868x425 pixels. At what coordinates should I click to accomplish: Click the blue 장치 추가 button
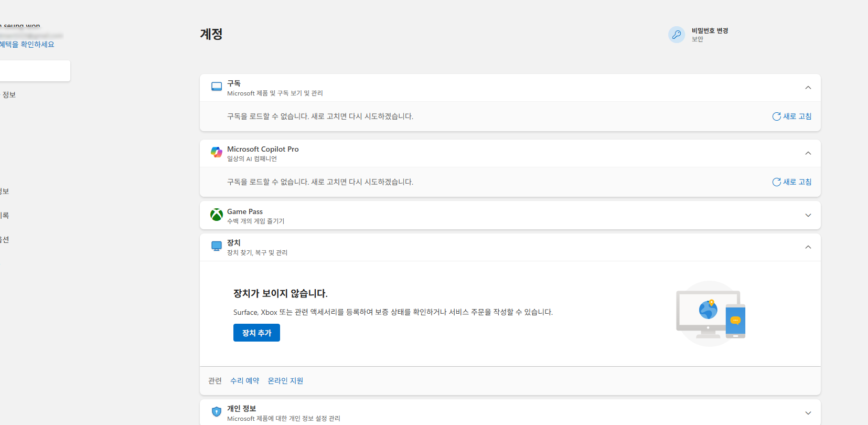coord(256,333)
